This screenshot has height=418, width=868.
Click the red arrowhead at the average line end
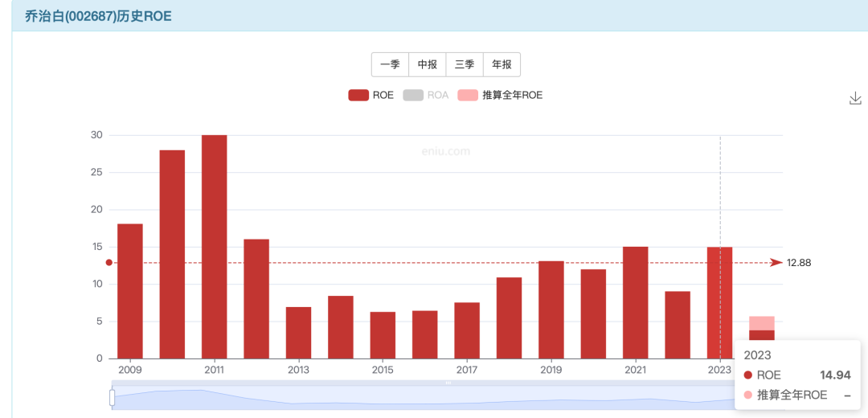coord(776,262)
